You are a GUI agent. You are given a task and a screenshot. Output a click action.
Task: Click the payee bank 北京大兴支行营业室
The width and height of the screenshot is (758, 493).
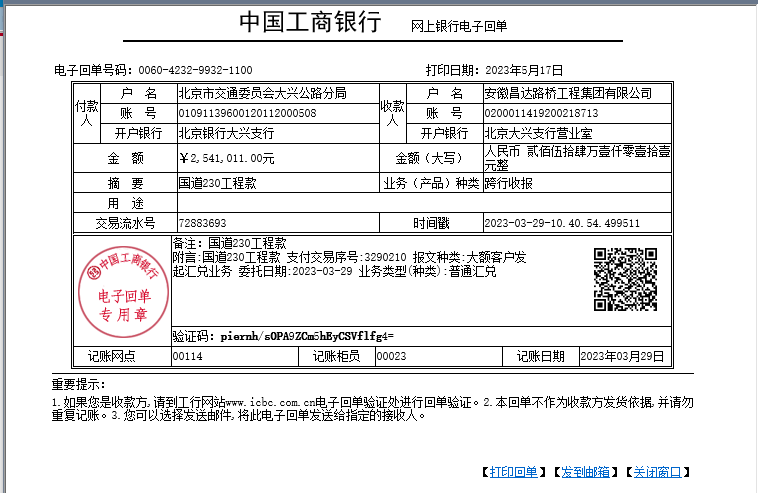point(538,133)
